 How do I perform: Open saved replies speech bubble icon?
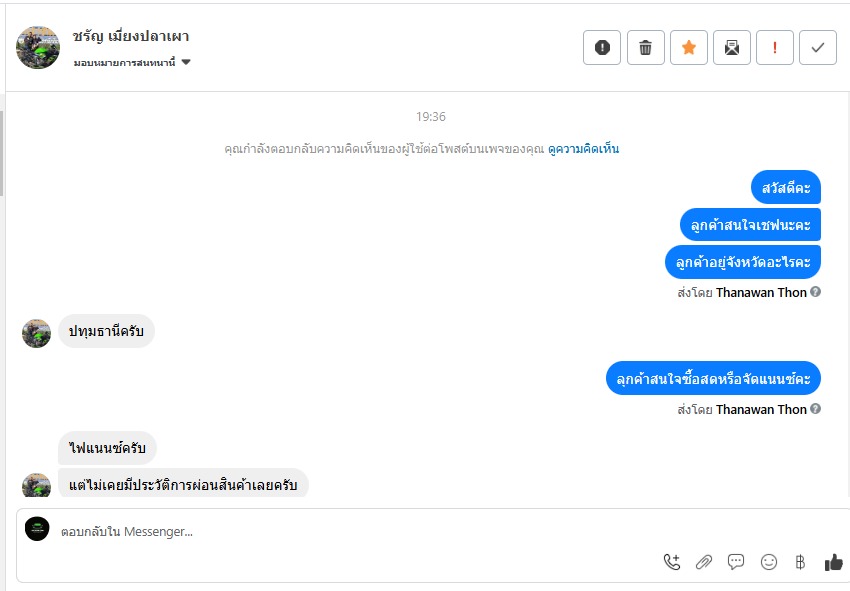click(736, 562)
